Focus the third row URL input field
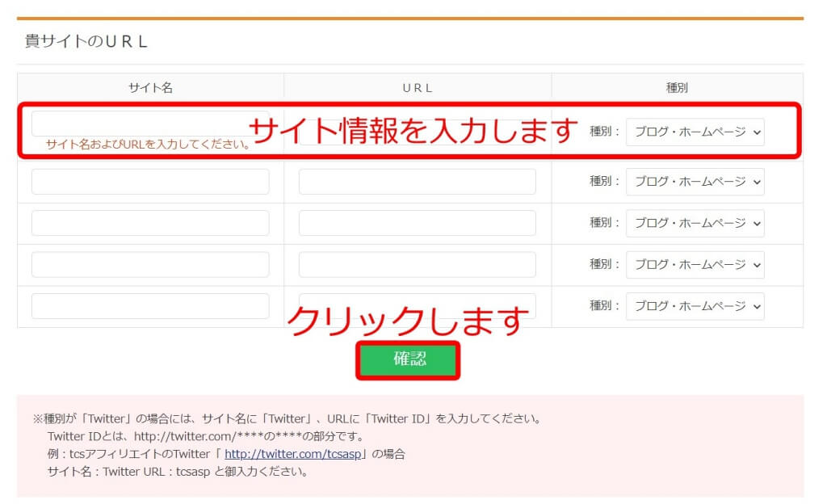 [x=418, y=223]
